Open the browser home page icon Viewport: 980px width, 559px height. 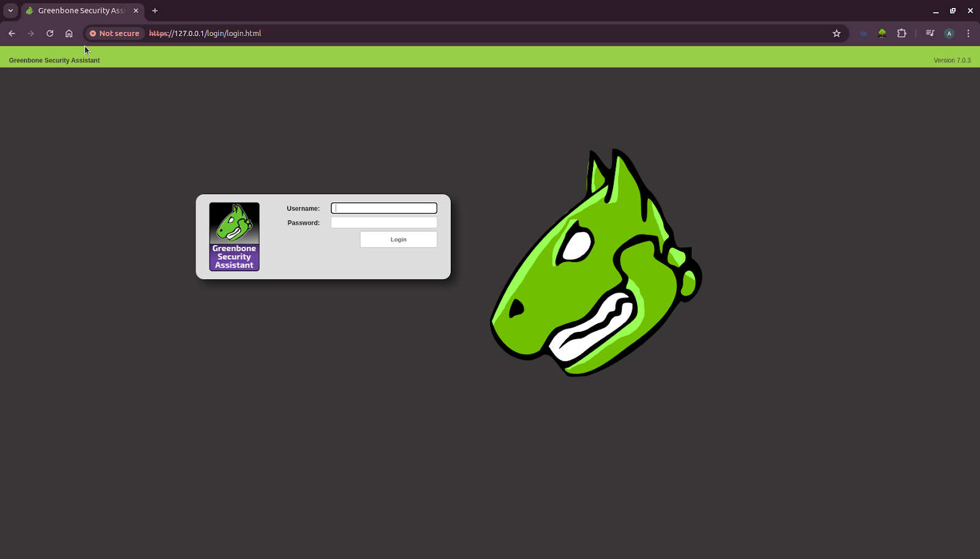[x=69, y=34]
